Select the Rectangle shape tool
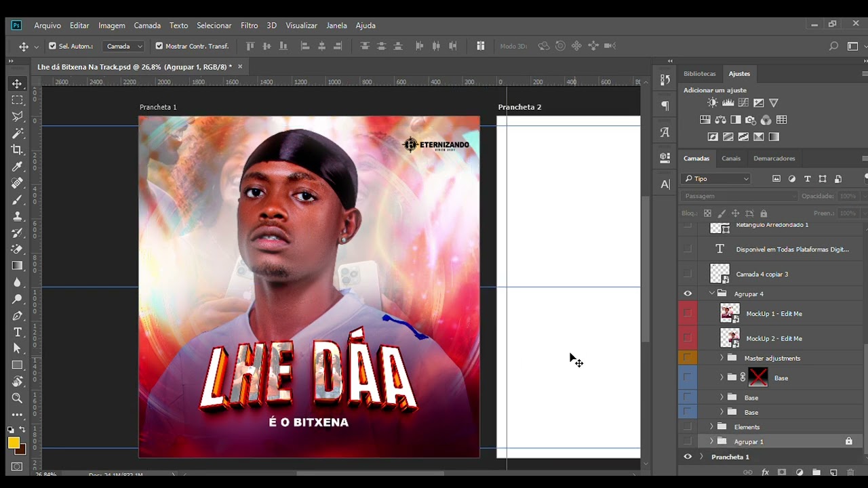Screen dimensions: 868x488 coord(18,365)
